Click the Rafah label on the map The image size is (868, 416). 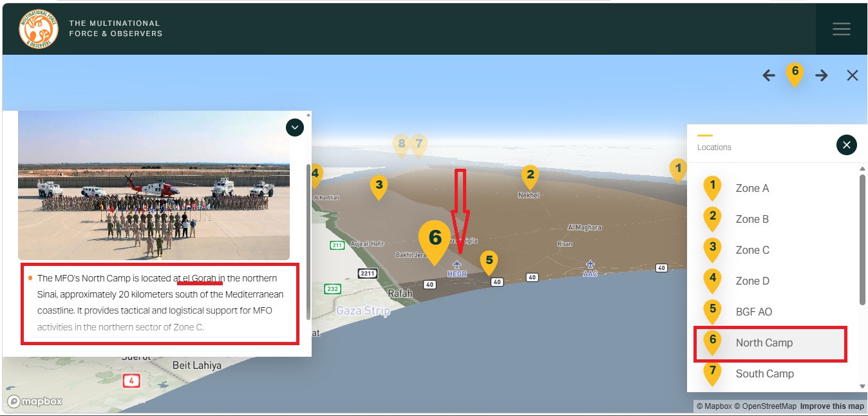(x=399, y=294)
